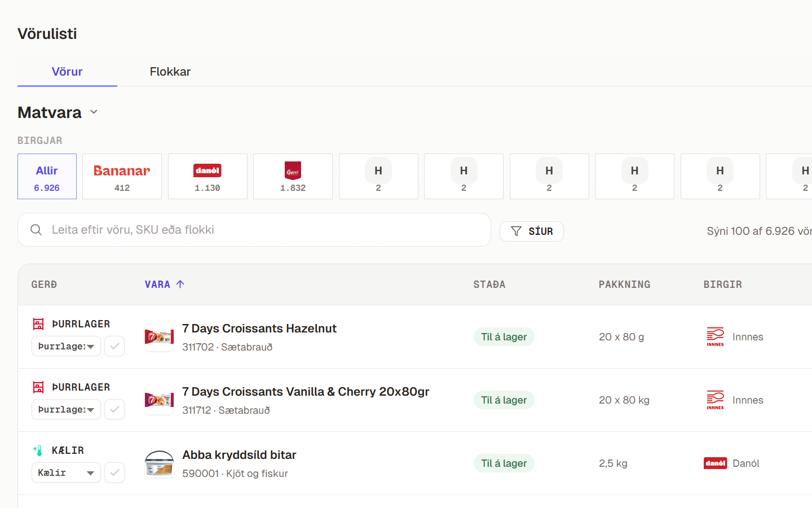Image resolution: width=812 pixels, height=508 pixels.
Task: Open type dropdown for Croissants Hazelnut
Action: (x=66, y=346)
